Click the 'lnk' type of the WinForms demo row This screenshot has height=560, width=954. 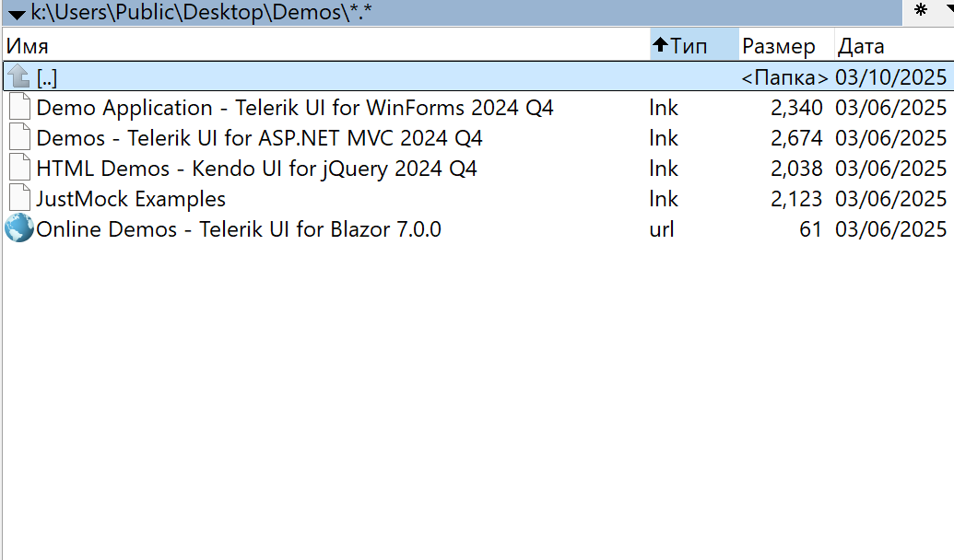[663, 108]
